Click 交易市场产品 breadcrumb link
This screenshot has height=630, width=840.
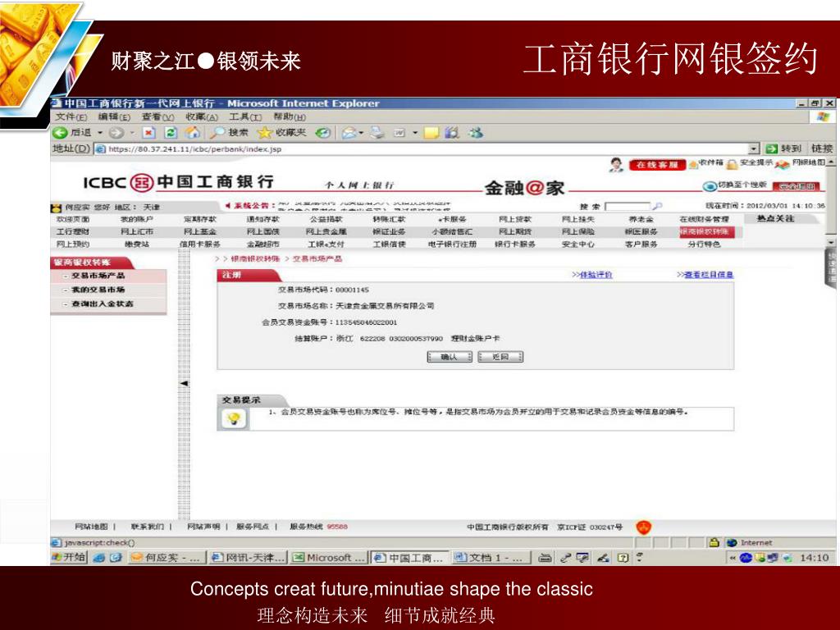pyautogui.click(x=317, y=258)
